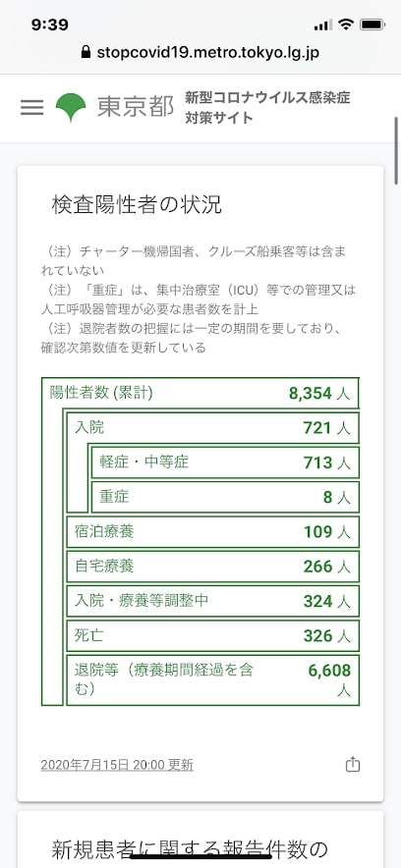Select the 陽性者数 (累計) row
The image size is (401, 868).
pyautogui.click(x=200, y=394)
